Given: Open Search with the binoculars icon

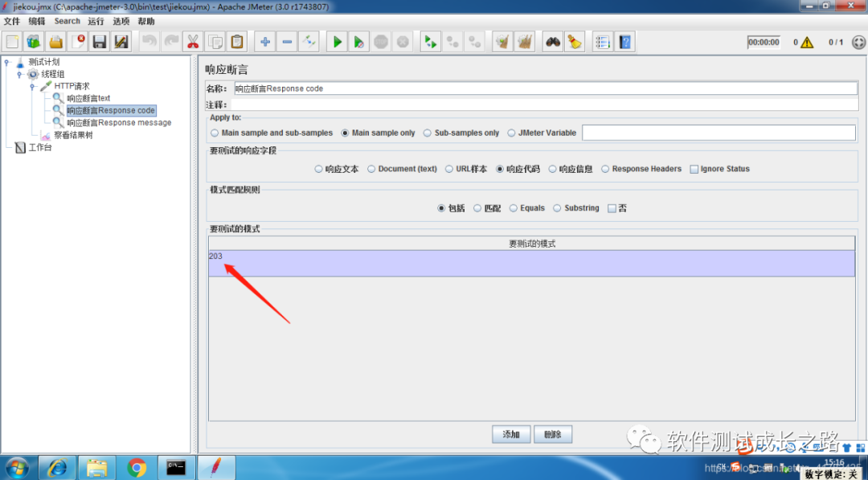Looking at the screenshot, I should tap(552, 42).
